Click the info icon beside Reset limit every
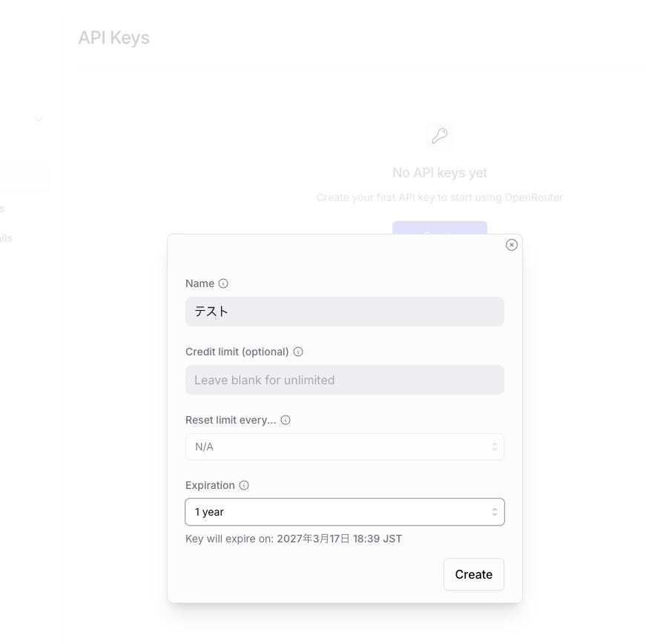This screenshot has width=646, height=644. [x=286, y=420]
